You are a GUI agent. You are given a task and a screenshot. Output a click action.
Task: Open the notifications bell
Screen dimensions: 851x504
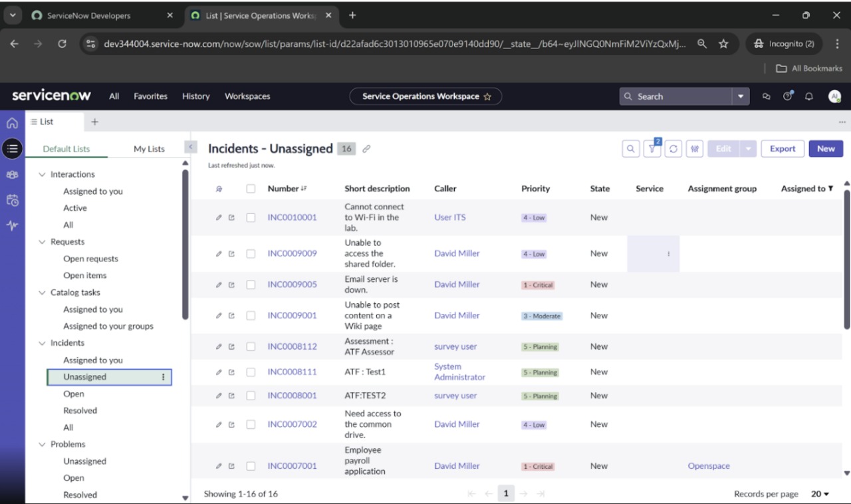pyautogui.click(x=809, y=96)
